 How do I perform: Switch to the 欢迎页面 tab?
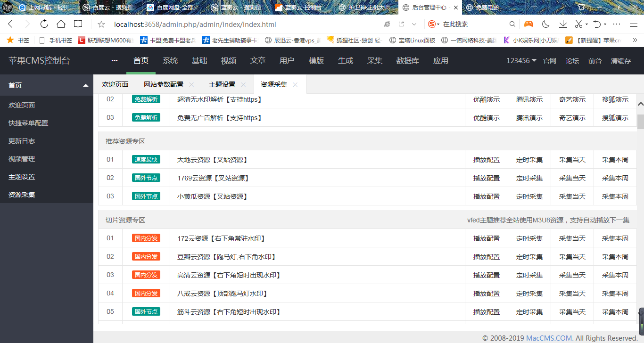[116, 84]
